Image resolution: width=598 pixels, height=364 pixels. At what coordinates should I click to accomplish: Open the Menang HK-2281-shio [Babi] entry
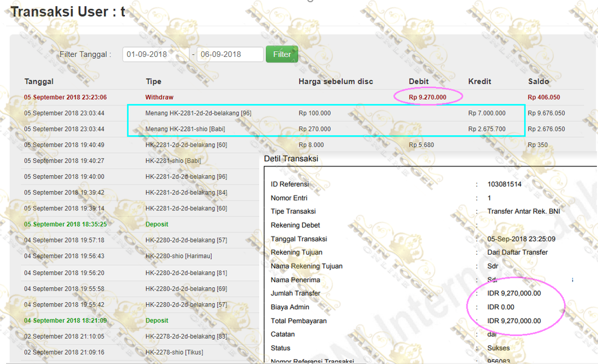click(x=185, y=129)
